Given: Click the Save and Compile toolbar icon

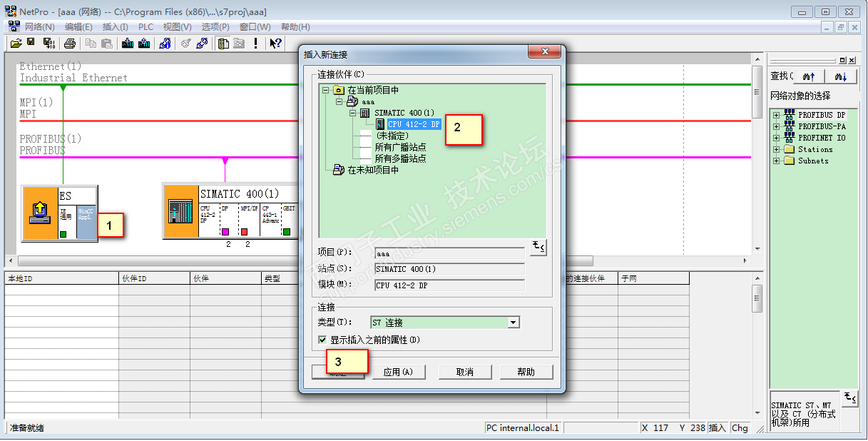Looking at the screenshot, I should pyautogui.click(x=49, y=44).
